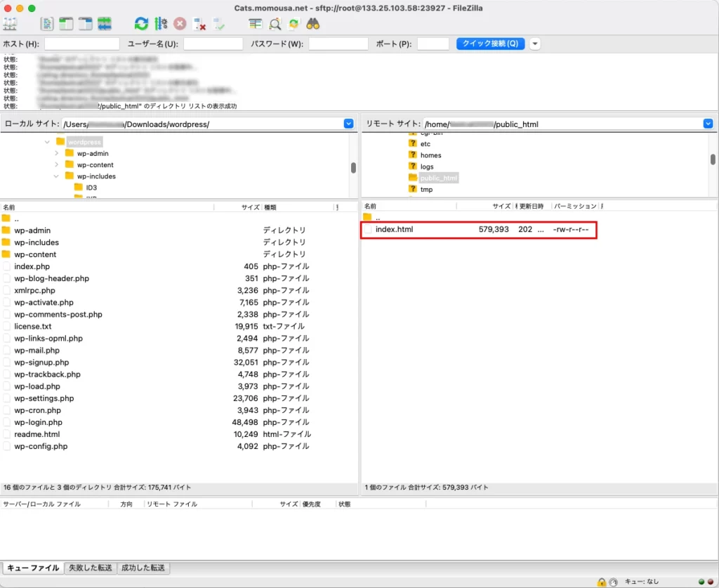Viewport: 719px width, 588px height.
Task: Toggle the local directory tree display
Action: [66, 24]
